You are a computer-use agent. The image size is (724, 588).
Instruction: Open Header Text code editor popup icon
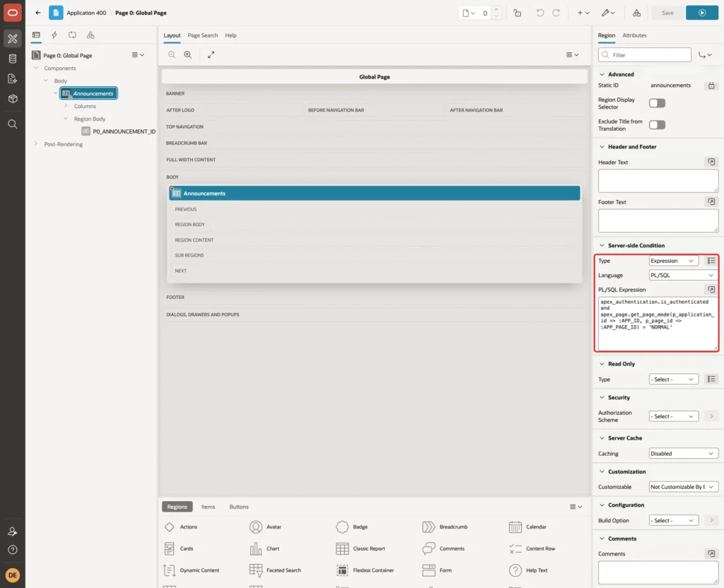tap(711, 162)
